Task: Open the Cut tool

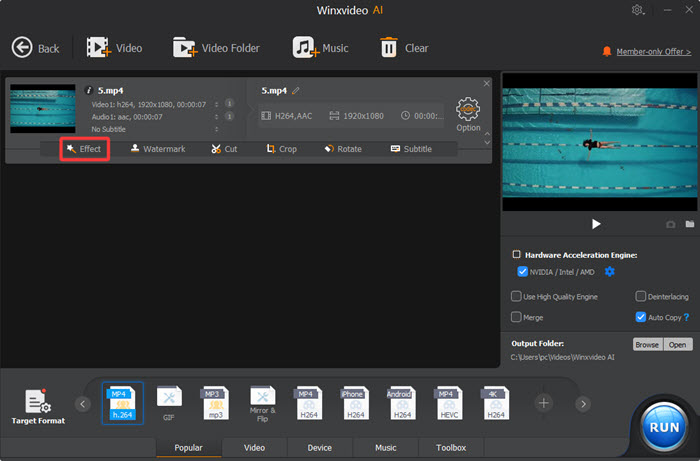Action: click(x=224, y=149)
